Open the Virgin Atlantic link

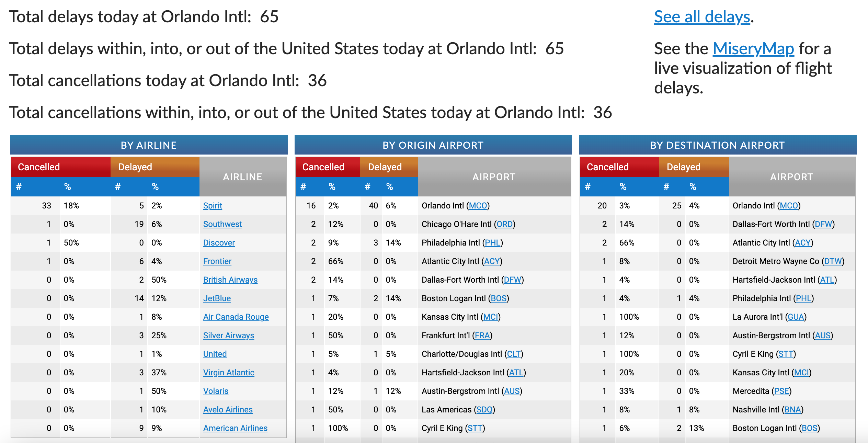tap(229, 373)
